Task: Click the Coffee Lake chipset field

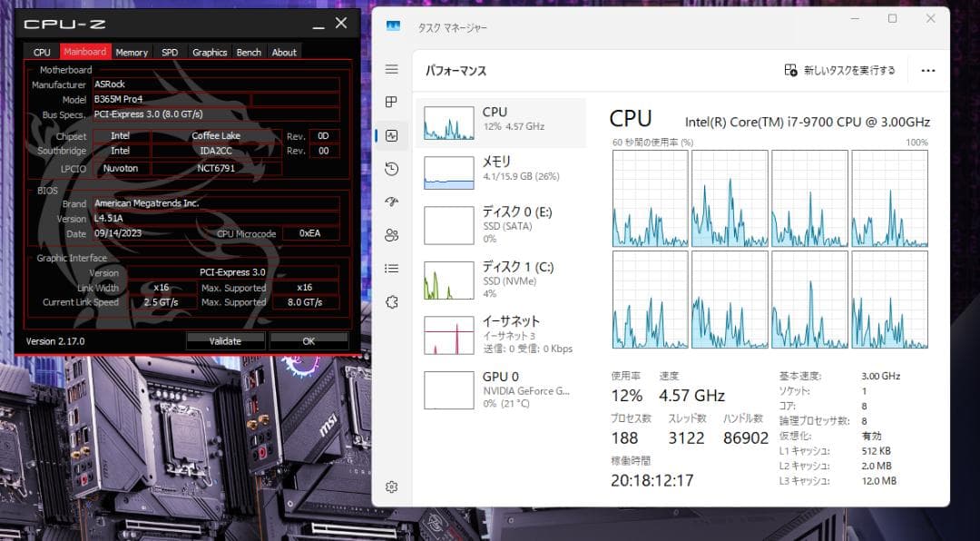Action: tap(216, 135)
